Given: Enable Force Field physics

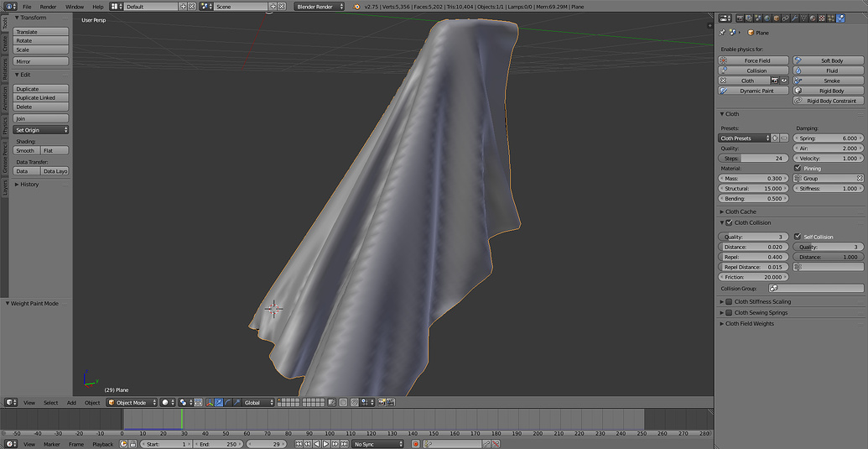Looking at the screenshot, I should click(753, 60).
